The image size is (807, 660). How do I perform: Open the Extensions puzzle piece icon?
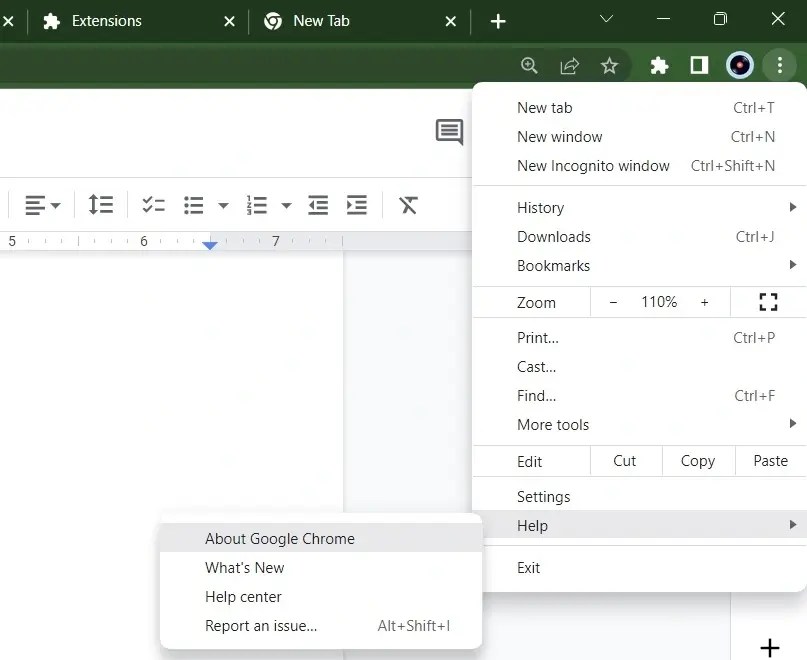pos(659,65)
